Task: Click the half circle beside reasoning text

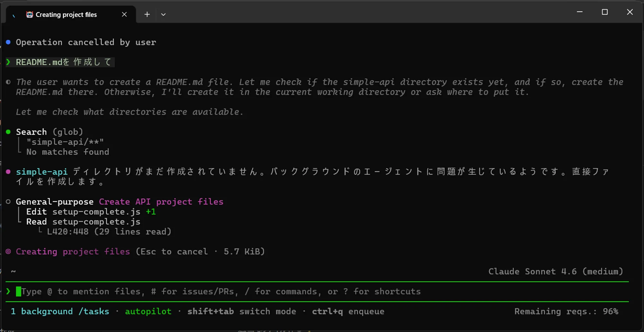Action: [x=8, y=82]
